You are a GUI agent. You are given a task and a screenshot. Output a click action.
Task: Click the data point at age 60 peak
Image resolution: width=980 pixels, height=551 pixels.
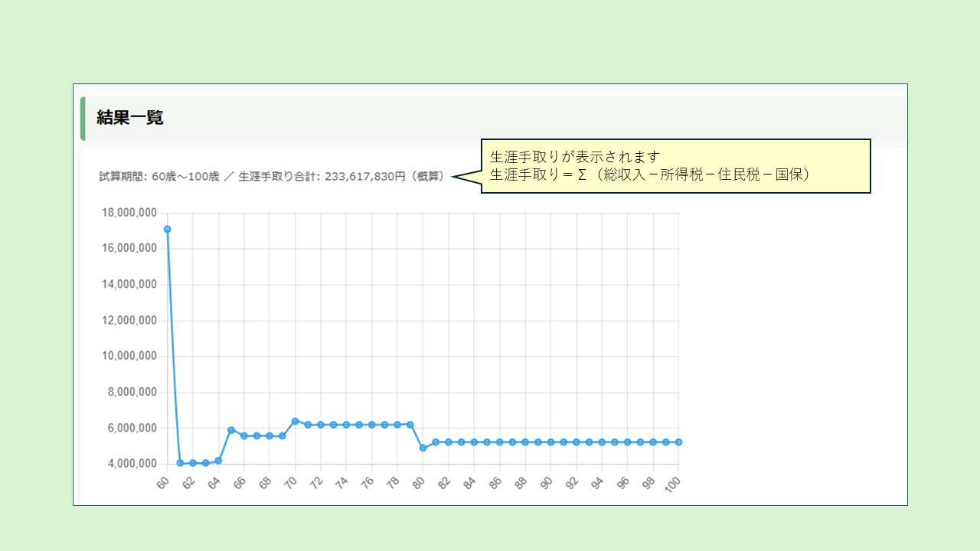(x=167, y=229)
